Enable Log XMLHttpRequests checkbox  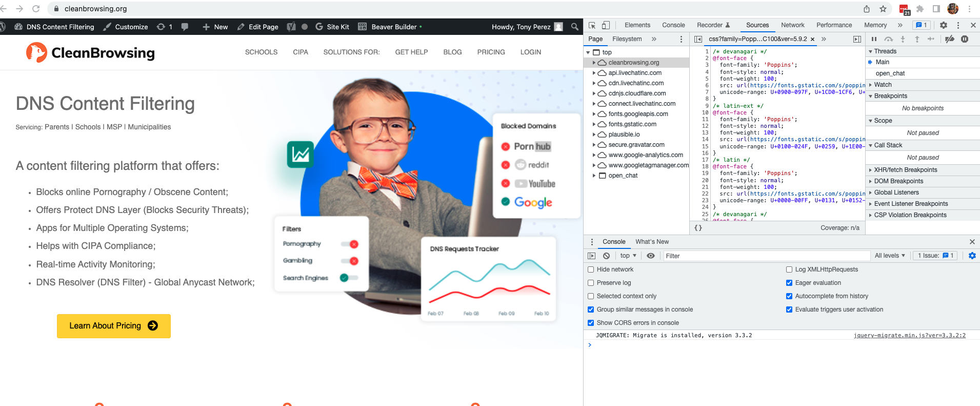click(x=789, y=269)
